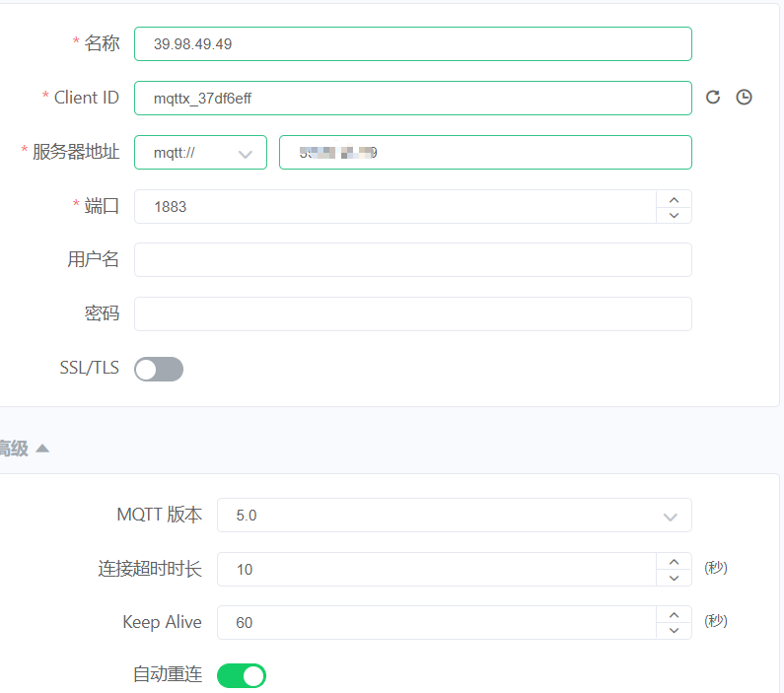Decrease the 端口 port value
Screen dimensions: 784x693
pyautogui.click(x=674, y=215)
